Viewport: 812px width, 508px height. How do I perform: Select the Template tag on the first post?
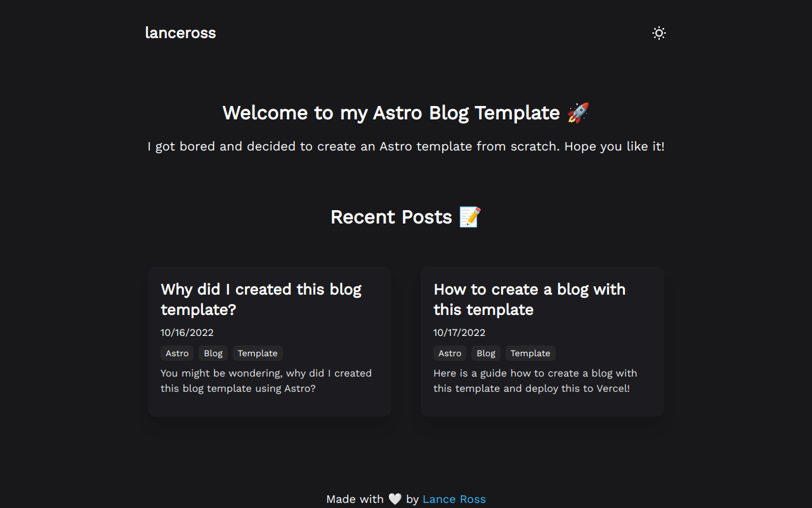pos(258,353)
